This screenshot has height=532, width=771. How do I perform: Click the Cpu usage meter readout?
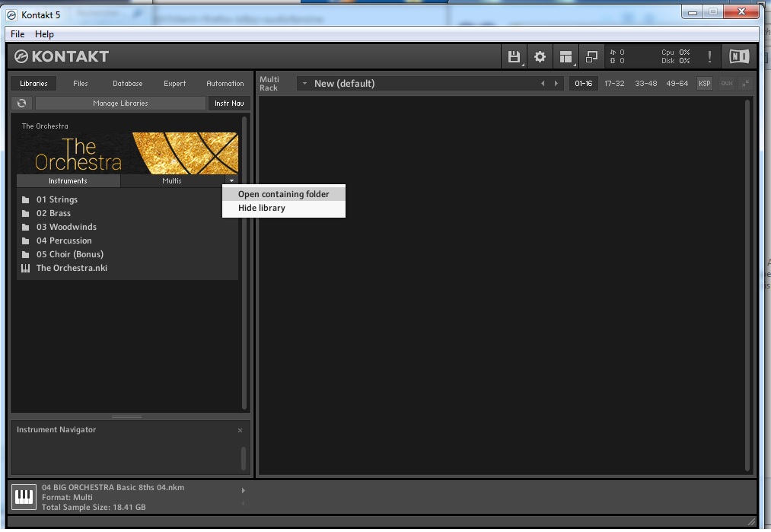click(x=676, y=53)
